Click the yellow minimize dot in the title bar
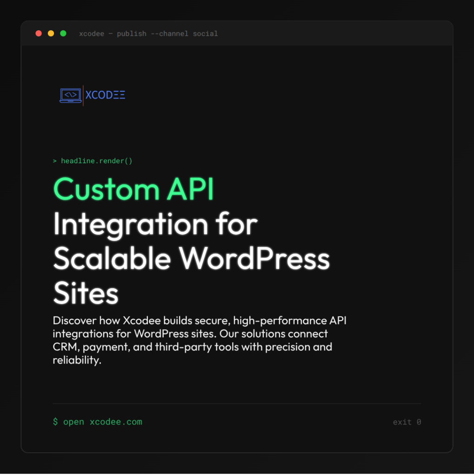 point(51,33)
